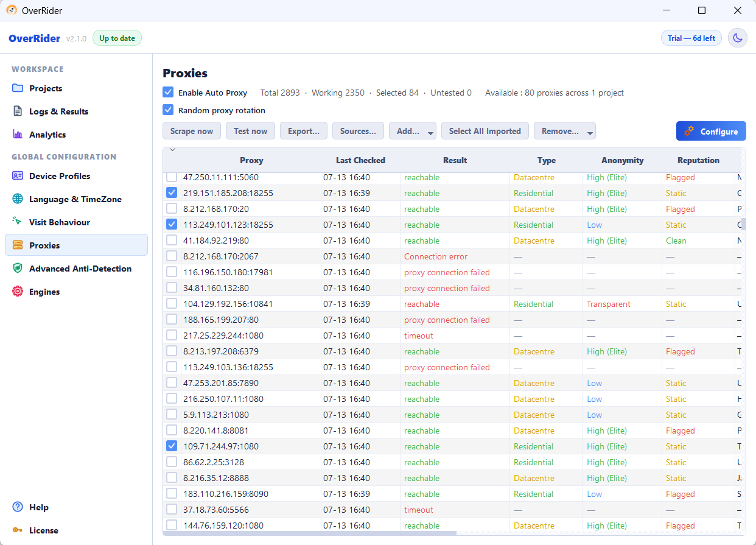756x545 pixels.
Task: Click the Up to date status badge
Action: click(117, 38)
